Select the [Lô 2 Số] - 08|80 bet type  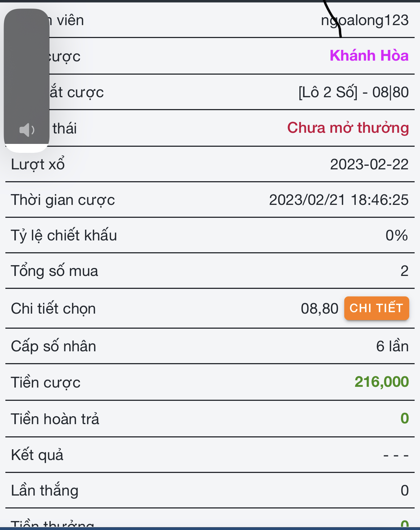353,93
